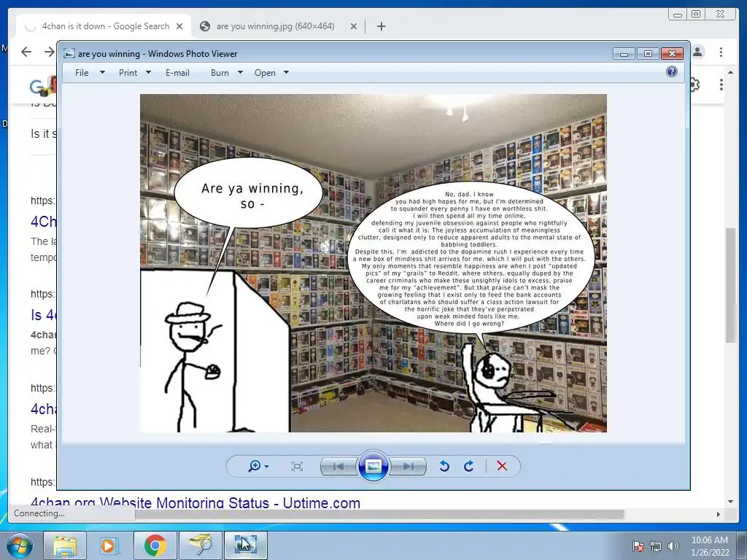The width and height of the screenshot is (747, 560).
Task: Click the E-mail menu item
Action: point(177,73)
